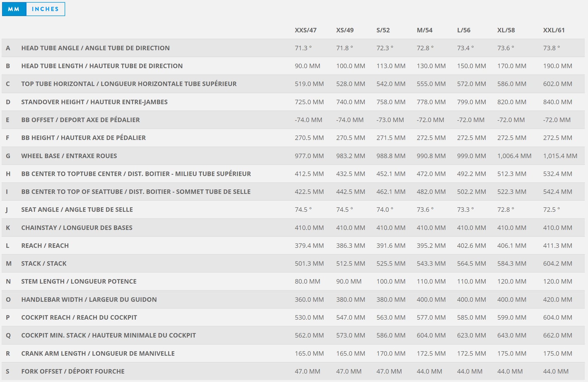The height and width of the screenshot is (382, 588).
Task: Click the BB OFFSET row label
Action: coord(80,120)
